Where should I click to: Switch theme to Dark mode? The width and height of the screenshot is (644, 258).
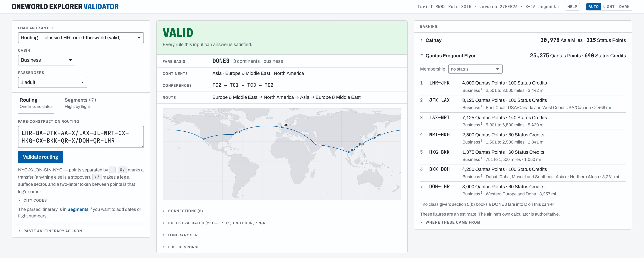[x=624, y=7]
